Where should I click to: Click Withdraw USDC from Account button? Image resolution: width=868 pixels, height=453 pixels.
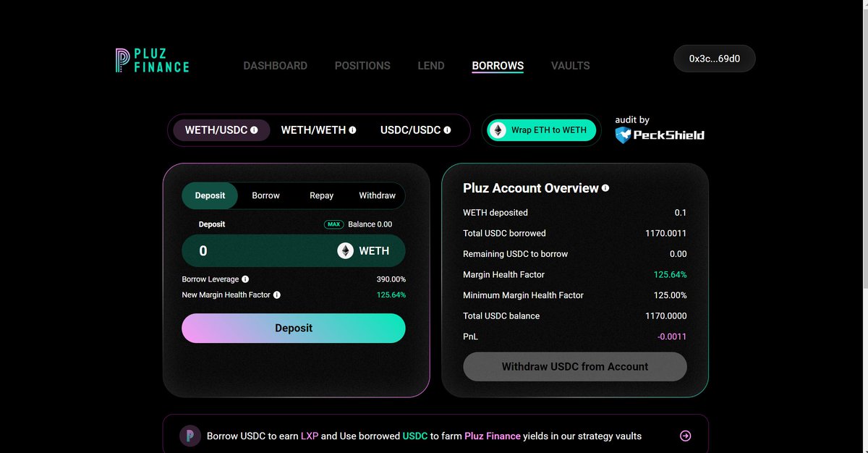tap(575, 367)
